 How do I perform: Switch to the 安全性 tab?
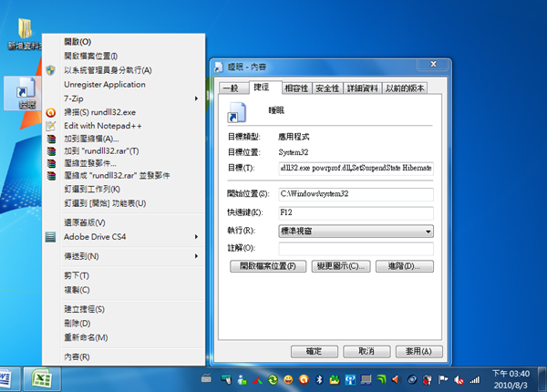pyautogui.click(x=327, y=88)
